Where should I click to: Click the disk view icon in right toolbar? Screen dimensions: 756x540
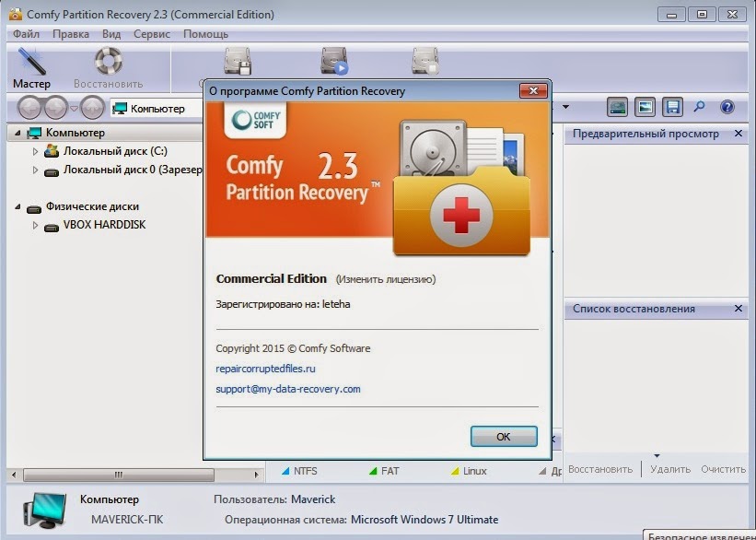(618, 107)
